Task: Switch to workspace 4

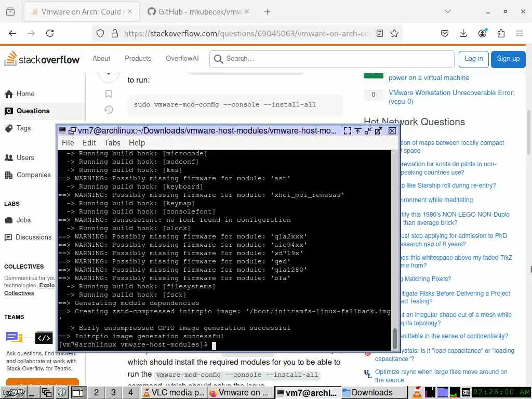Action: pyautogui.click(x=130, y=393)
